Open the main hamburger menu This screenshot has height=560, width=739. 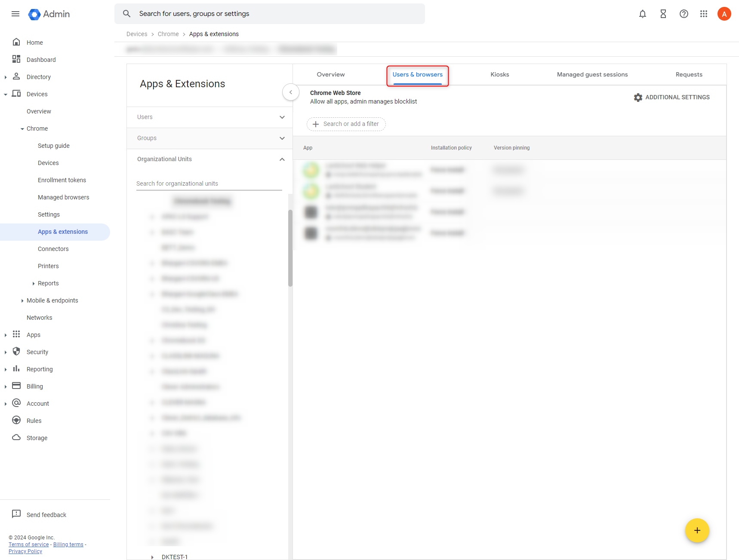pos(15,14)
